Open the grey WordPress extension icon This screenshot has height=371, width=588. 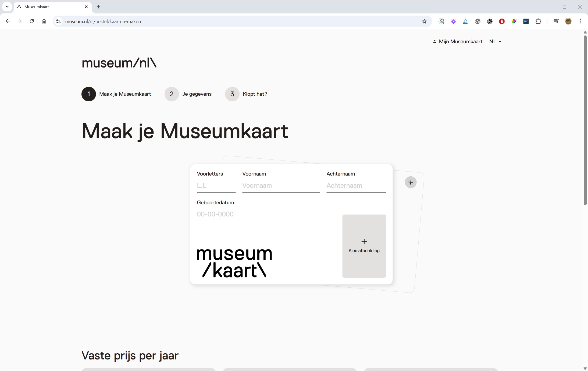pos(477,21)
